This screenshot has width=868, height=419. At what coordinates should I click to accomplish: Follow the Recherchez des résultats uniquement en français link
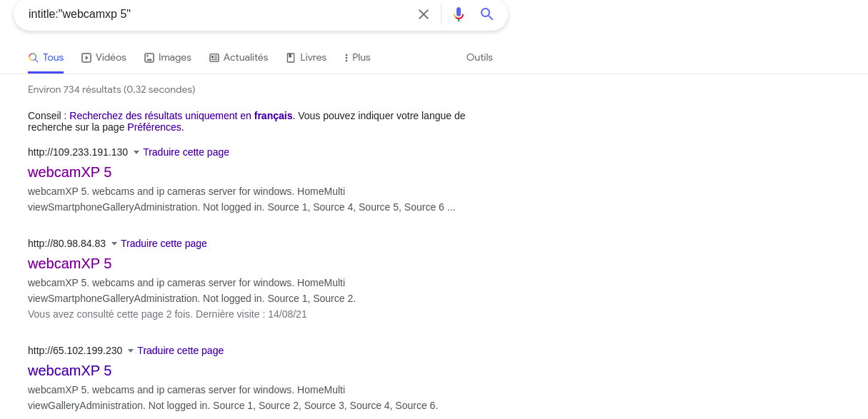[181, 116]
